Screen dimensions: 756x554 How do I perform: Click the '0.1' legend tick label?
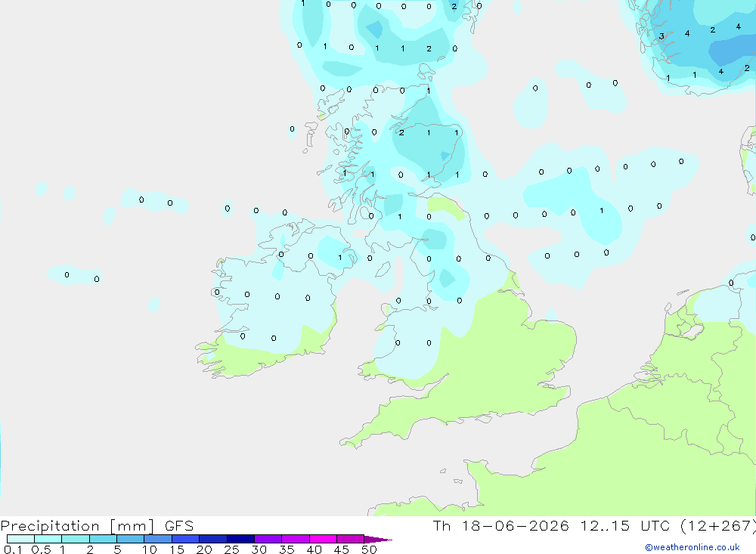[x=13, y=549]
